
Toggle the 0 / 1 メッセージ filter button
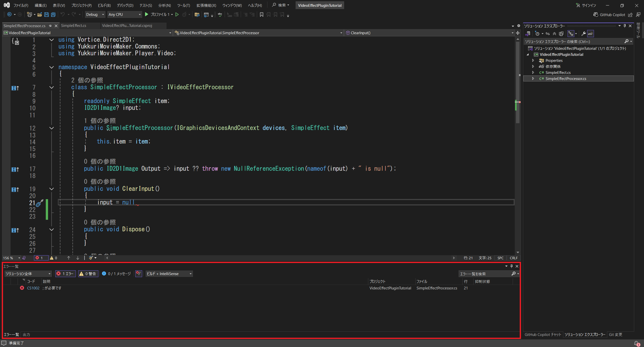[x=116, y=274]
